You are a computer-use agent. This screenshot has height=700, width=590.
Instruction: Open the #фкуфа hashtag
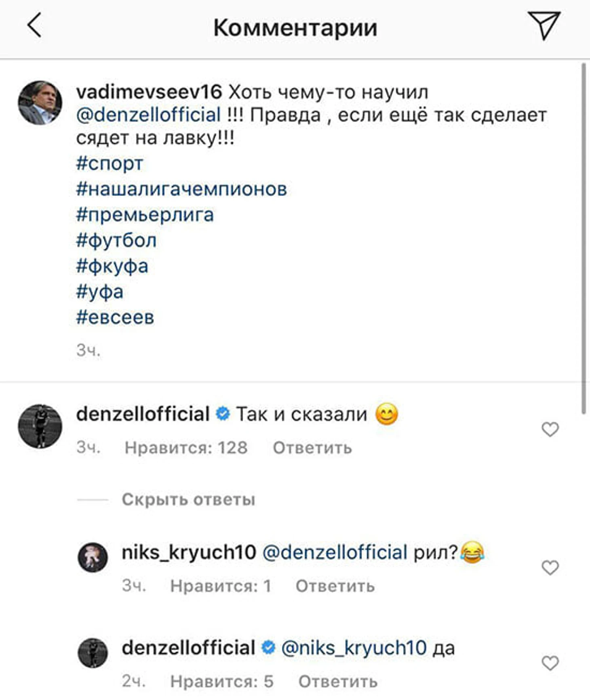pos(112,266)
